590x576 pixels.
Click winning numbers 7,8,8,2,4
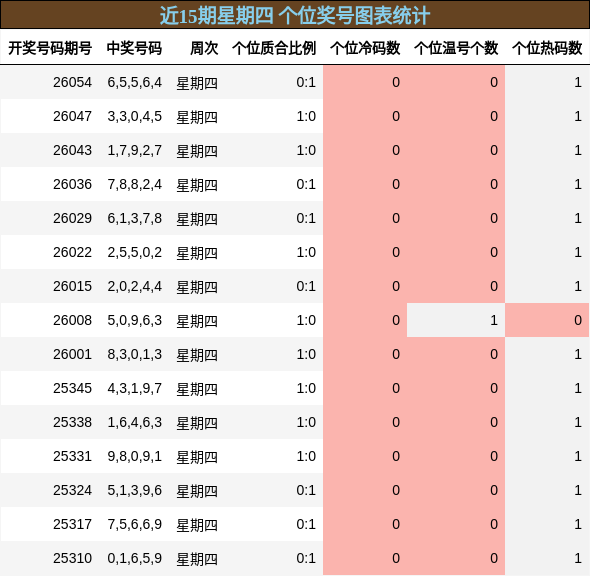135,184
